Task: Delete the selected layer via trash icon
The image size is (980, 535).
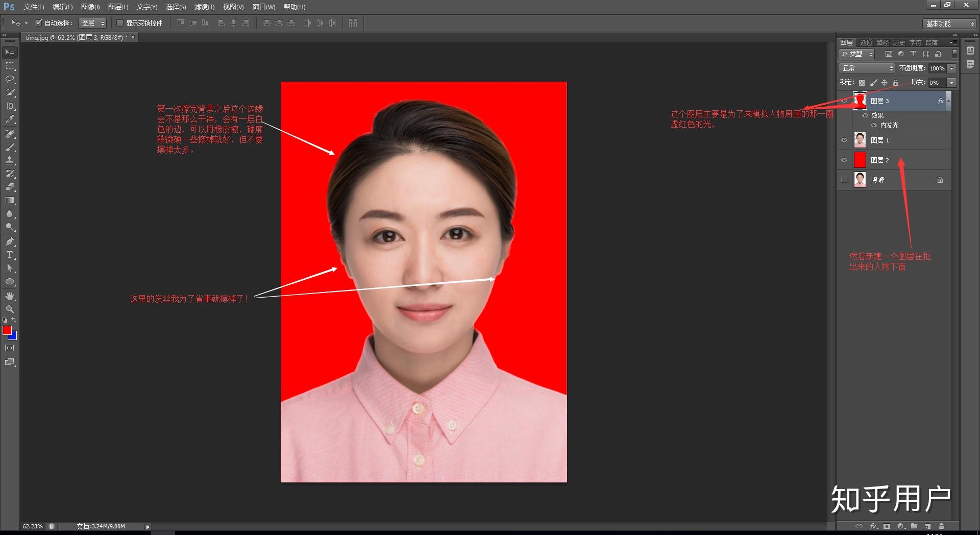Action: pyautogui.click(x=941, y=526)
